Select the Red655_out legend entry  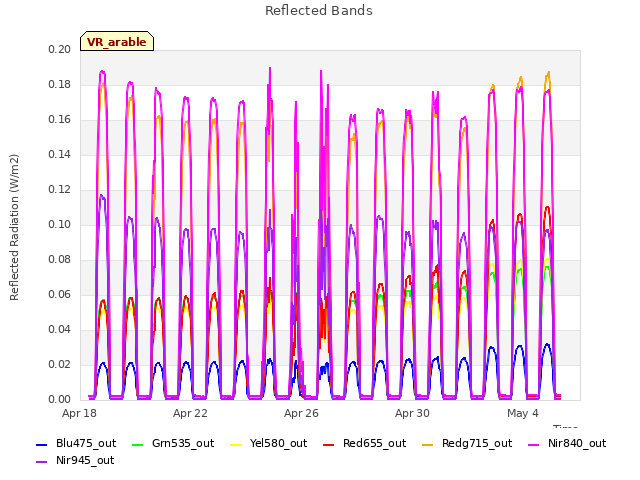tap(364, 444)
